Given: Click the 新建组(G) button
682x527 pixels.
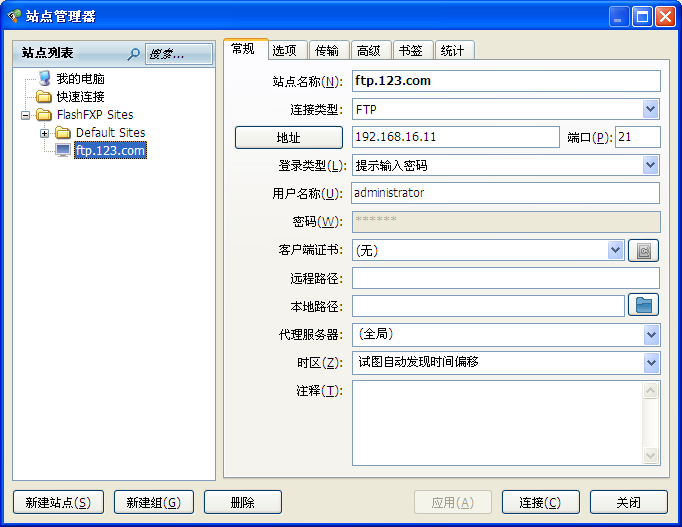Looking at the screenshot, I should [154, 502].
